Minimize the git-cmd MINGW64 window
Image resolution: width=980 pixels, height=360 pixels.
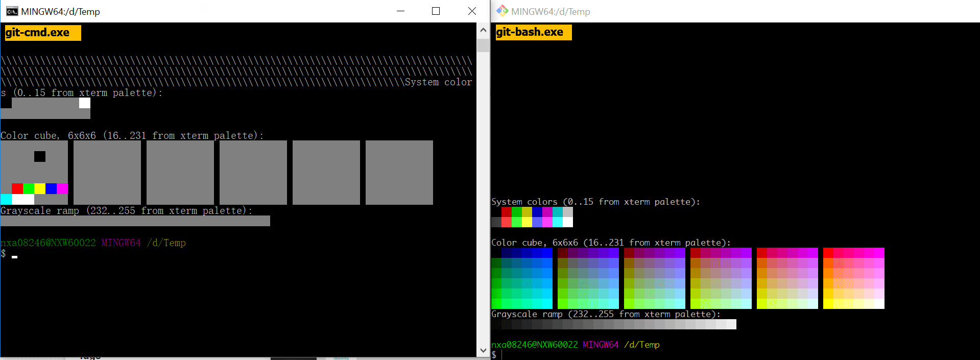point(401,11)
